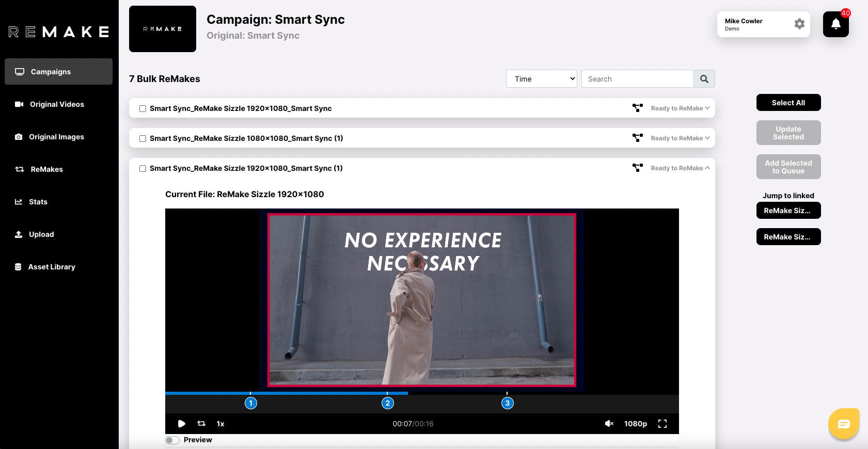868x449 pixels.
Task: Click "Original: Smart Sync" subtitle
Action: (253, 36)
